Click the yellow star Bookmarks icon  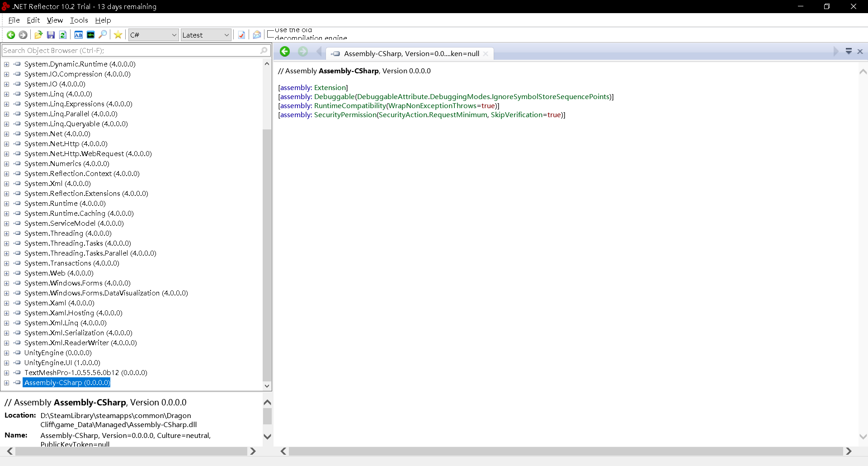[x=118, y=35]
